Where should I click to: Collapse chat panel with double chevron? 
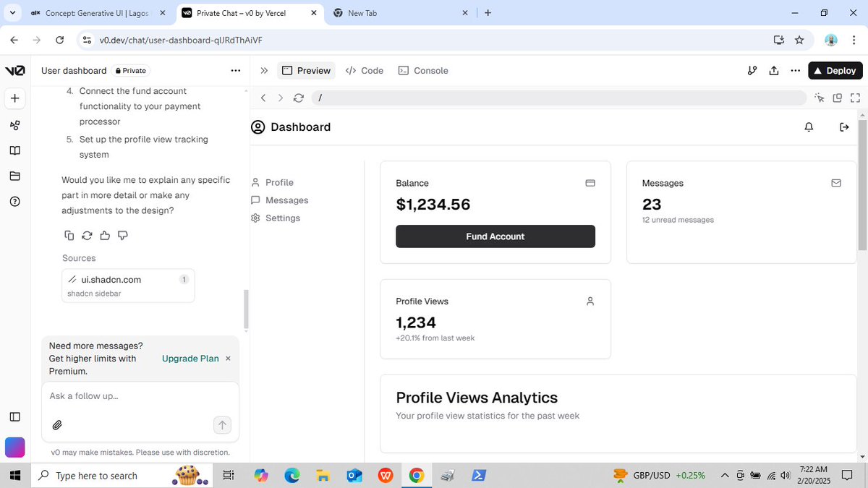tap(264, 71)
